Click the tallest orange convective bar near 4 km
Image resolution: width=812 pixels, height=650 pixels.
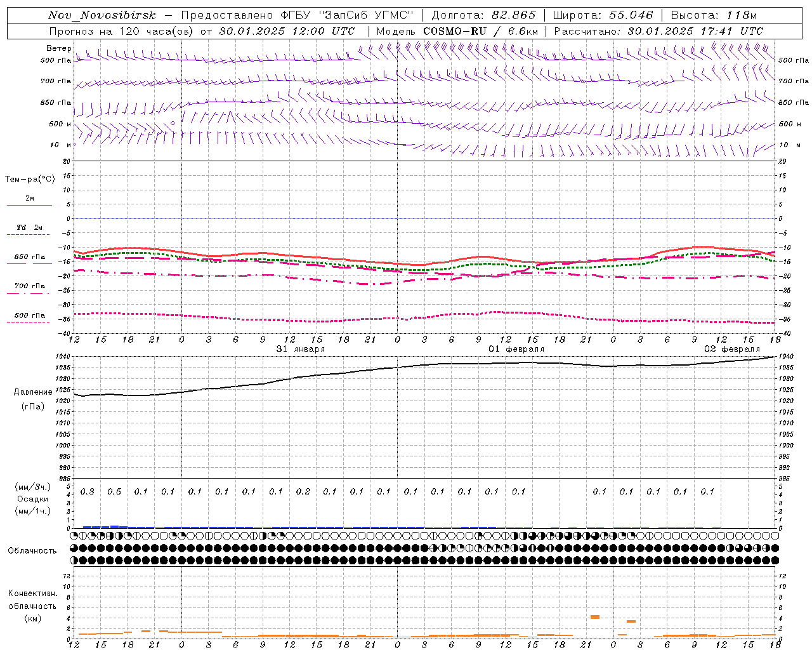(x=595, y=617)
